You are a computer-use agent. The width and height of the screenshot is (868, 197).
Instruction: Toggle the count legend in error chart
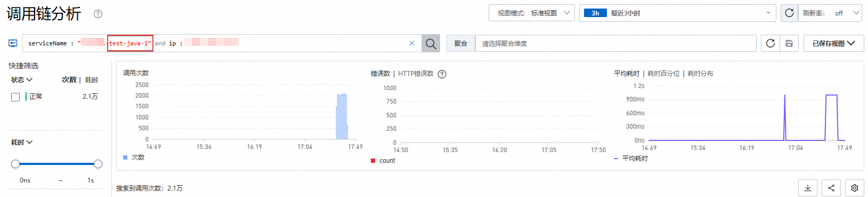383,161
